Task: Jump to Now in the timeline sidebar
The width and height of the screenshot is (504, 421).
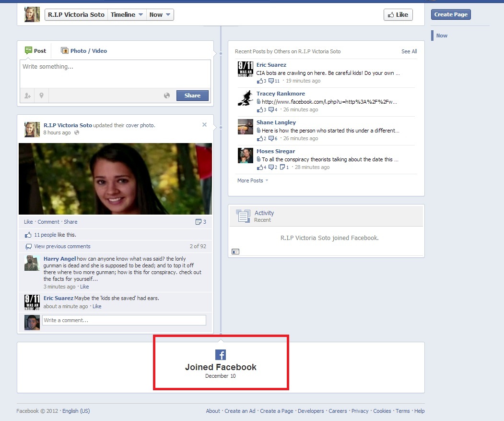Action: (x=442, y=36)
